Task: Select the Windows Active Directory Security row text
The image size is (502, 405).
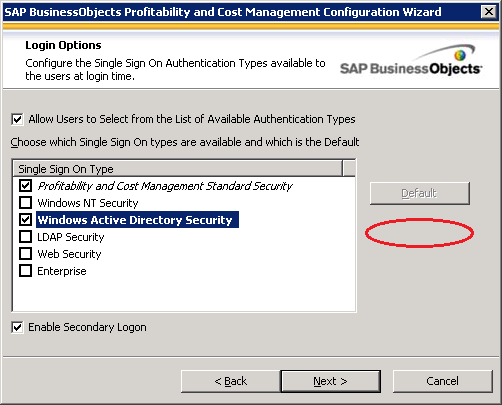Action: [135, 220]
